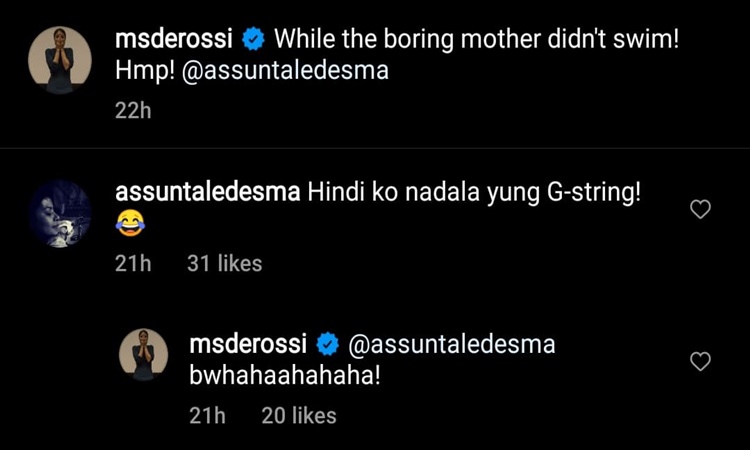Select the "Hindi ko nadala yung G-string!" text
The width and height of the screenshot is (750, 450).
coord(473,192)
